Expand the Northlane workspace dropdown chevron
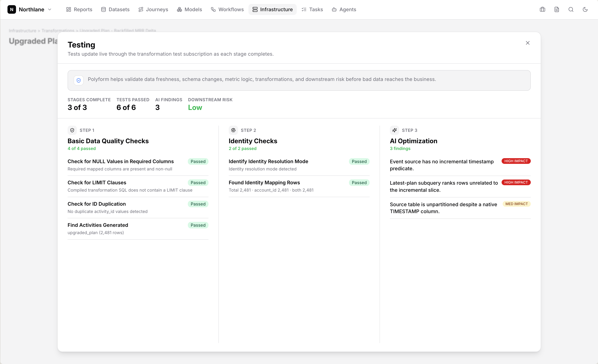This screenshot has height=364, width=598. tap(50, 9)
